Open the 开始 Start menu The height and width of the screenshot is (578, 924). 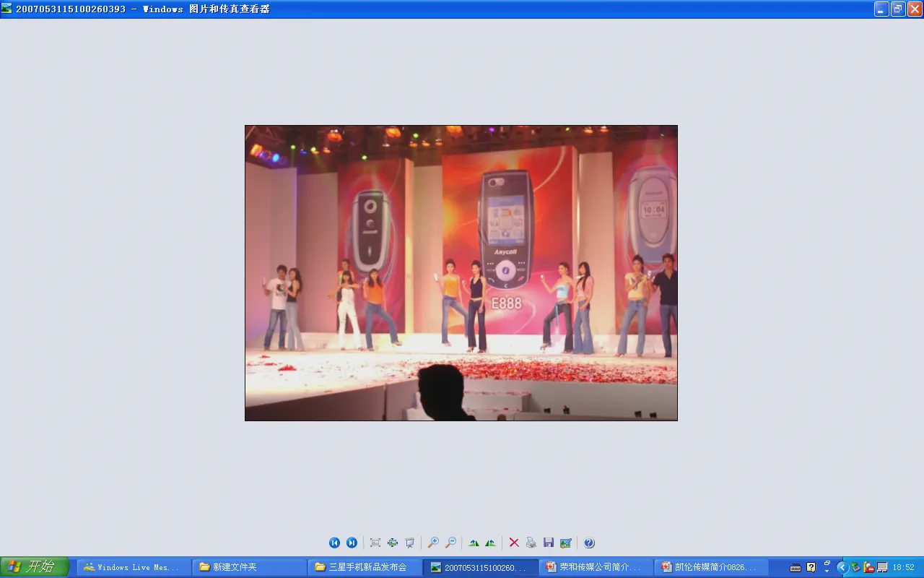tap(35, 567)
